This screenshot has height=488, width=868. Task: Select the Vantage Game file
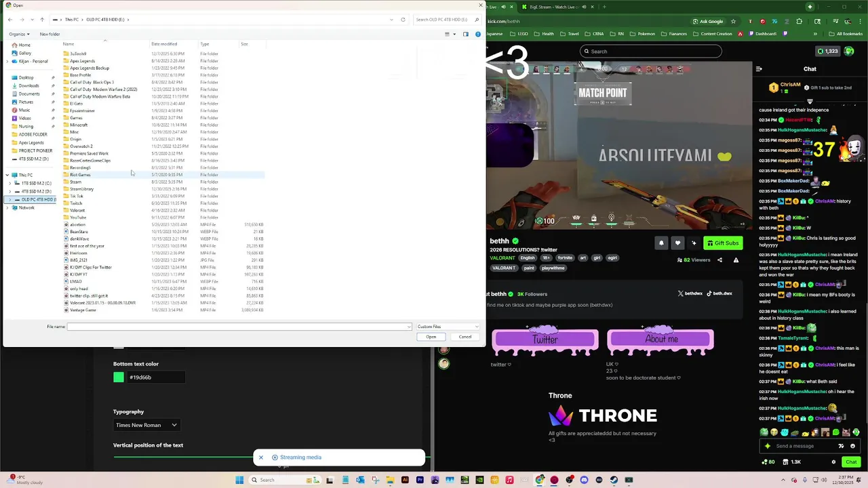(83, 310)
